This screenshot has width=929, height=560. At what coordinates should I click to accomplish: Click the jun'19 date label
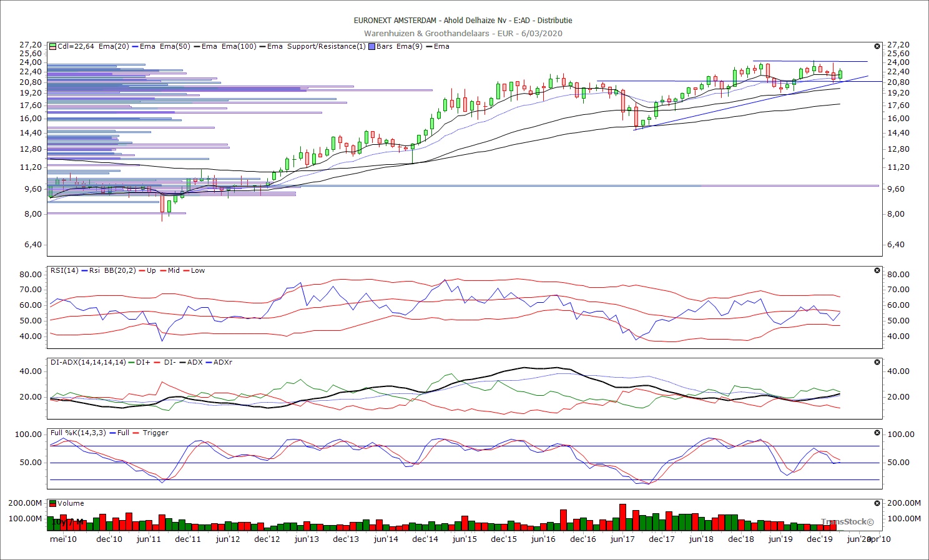pos(780,539)
